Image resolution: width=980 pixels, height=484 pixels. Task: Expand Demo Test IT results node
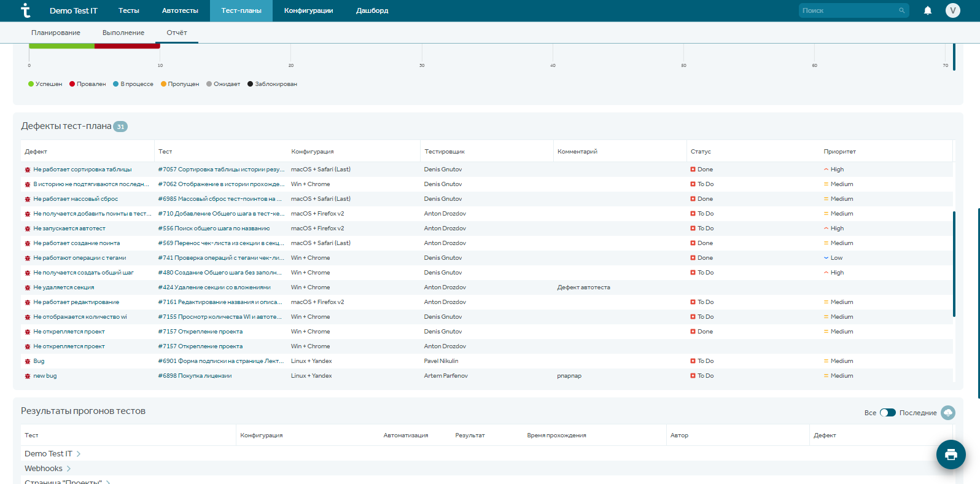[78, 454]
